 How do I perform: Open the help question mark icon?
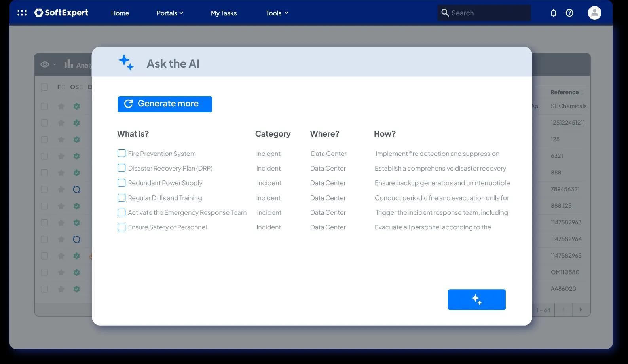pyautogui.click(x=569, y=13)
